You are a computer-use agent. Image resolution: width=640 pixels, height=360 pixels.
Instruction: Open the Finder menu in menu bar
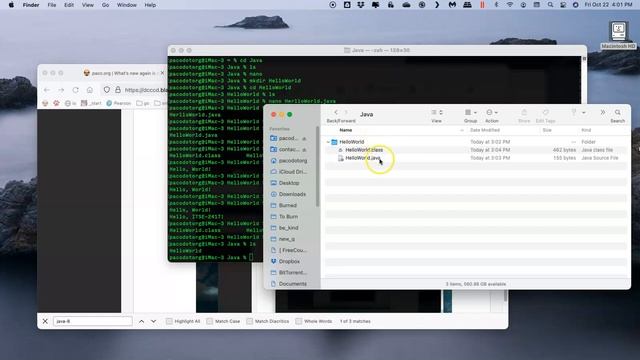tap(31, 5)
